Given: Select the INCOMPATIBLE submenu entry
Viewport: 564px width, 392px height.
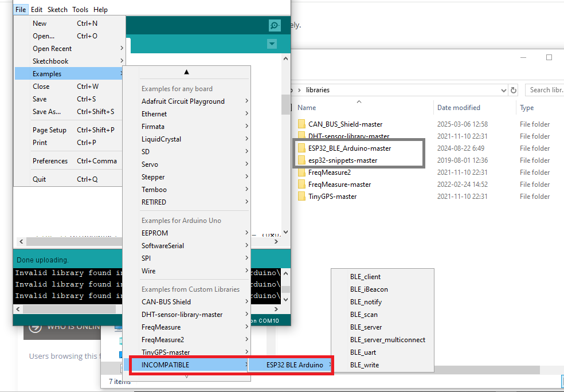Looking at the screenshot, I should [187, 364].
